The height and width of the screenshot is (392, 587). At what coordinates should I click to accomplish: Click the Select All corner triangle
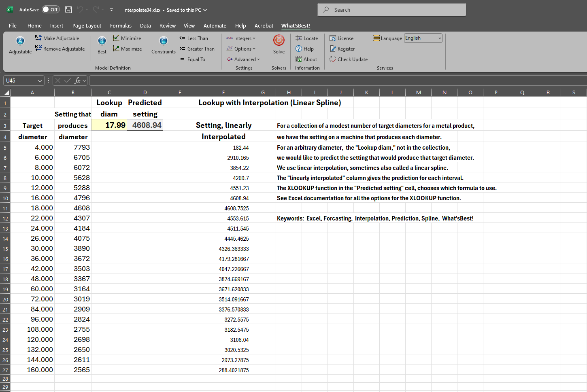pos(6,93)
